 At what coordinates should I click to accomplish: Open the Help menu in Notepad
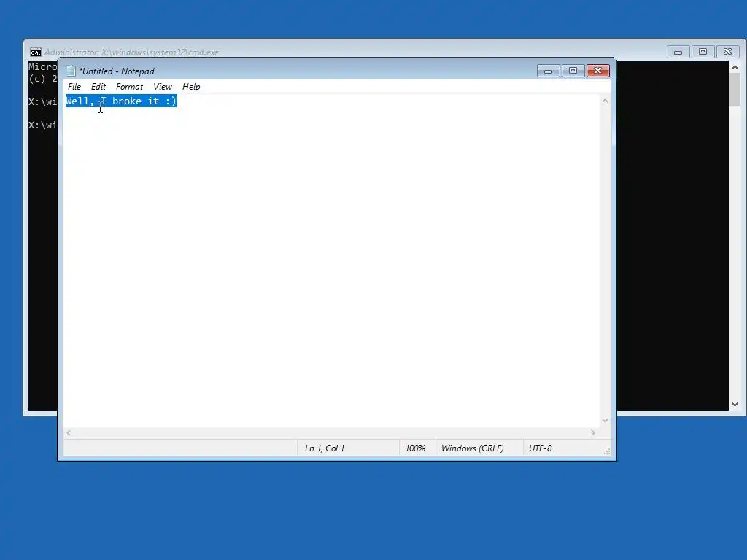click(191, 87)
